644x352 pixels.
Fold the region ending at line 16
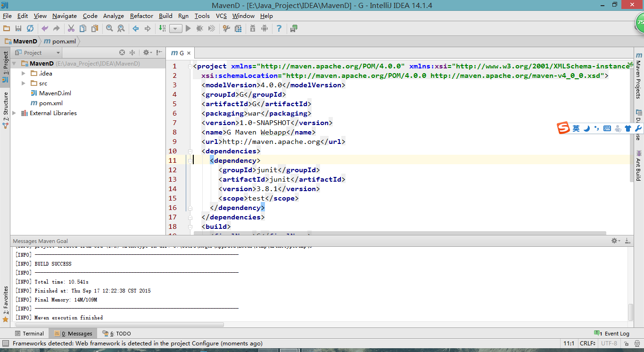pos(190,208)
